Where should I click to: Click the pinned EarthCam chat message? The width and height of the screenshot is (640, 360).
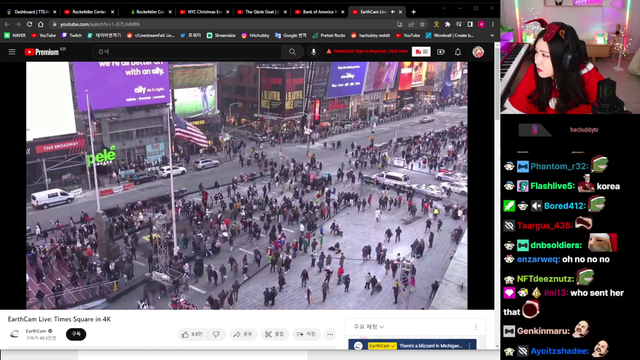[412, 345]
